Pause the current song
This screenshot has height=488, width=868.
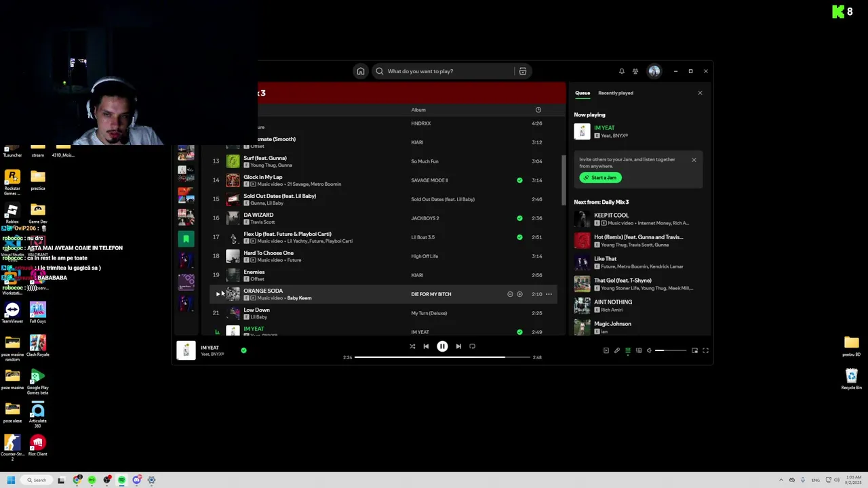click(x=442, y=346)
